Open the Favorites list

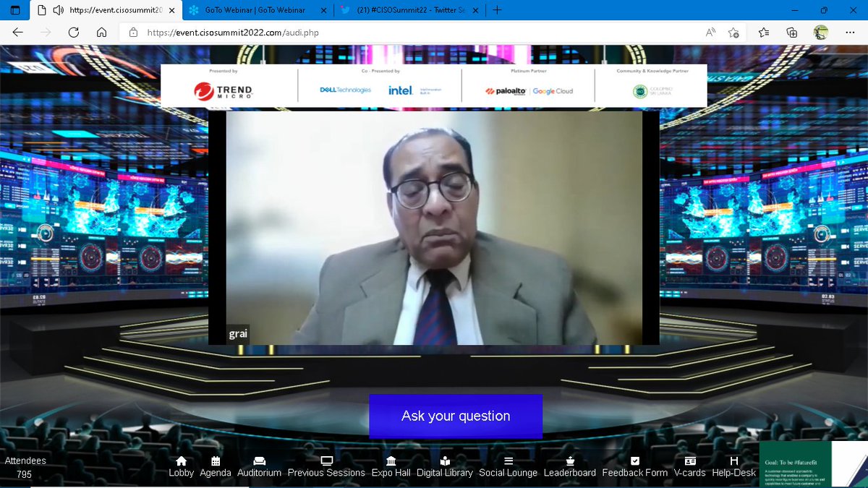click(x=764, y=33)
